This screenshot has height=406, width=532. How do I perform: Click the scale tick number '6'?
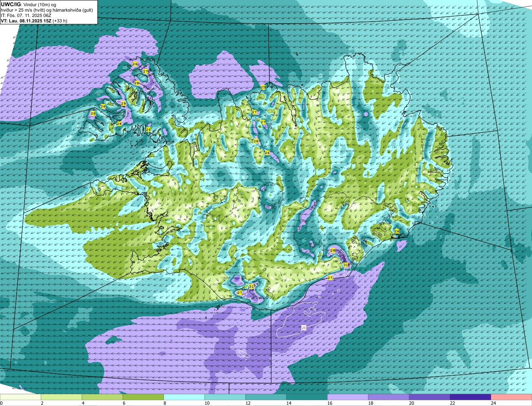point(123,403)
